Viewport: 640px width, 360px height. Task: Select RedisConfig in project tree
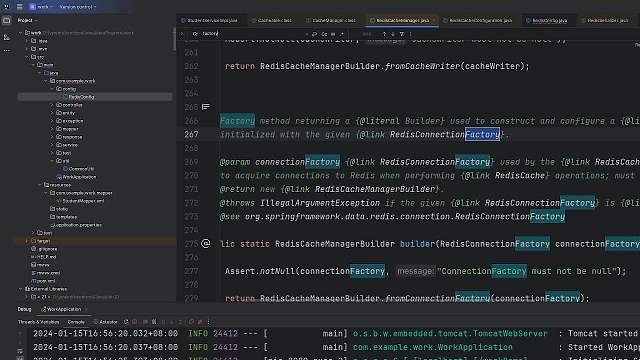click(81, 97)
